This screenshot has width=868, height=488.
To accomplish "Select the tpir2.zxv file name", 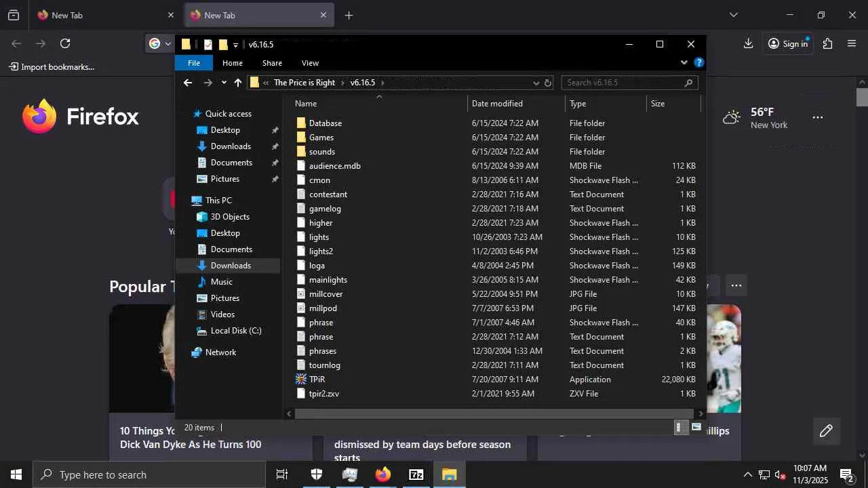I will [324, 394].
